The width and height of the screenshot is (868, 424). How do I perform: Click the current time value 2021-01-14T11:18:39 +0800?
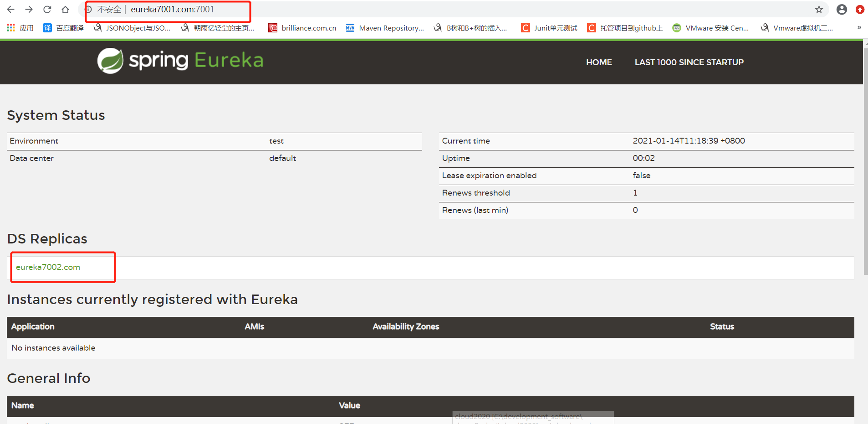pyautogui.click(x=689, y=141)
